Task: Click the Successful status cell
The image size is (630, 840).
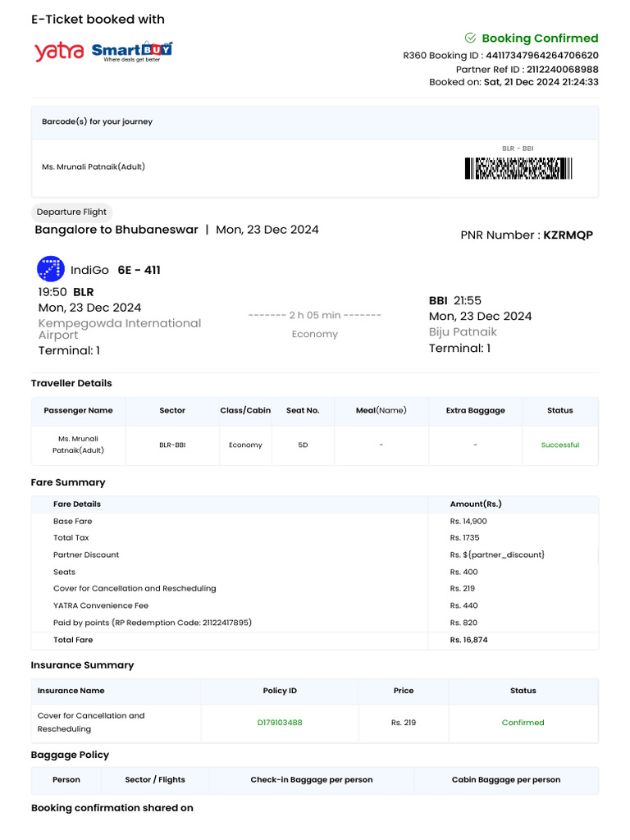Action: click(x=560, y=445)
